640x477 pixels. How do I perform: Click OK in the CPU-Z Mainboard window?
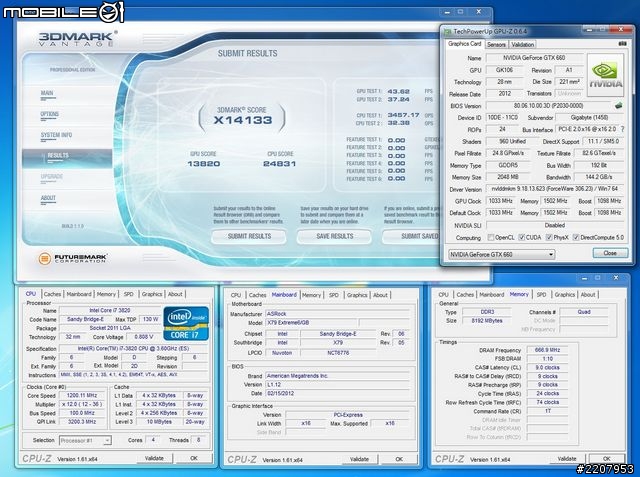click(399, 459)
